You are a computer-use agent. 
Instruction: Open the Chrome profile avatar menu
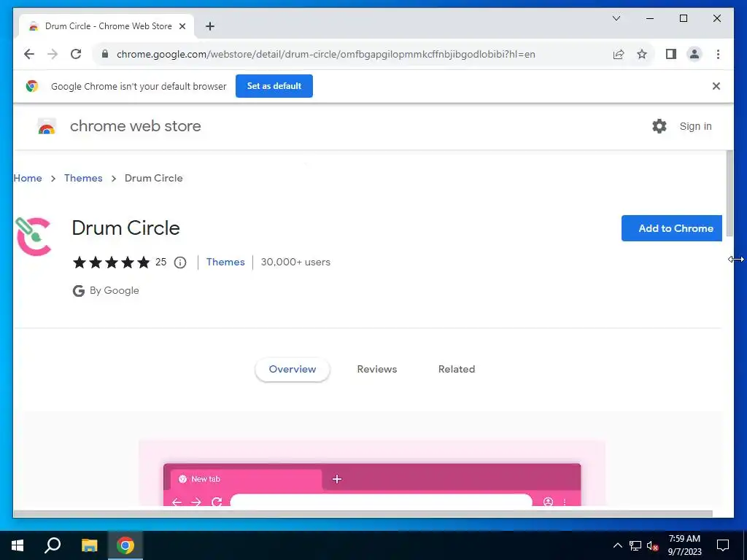point(694,54)
